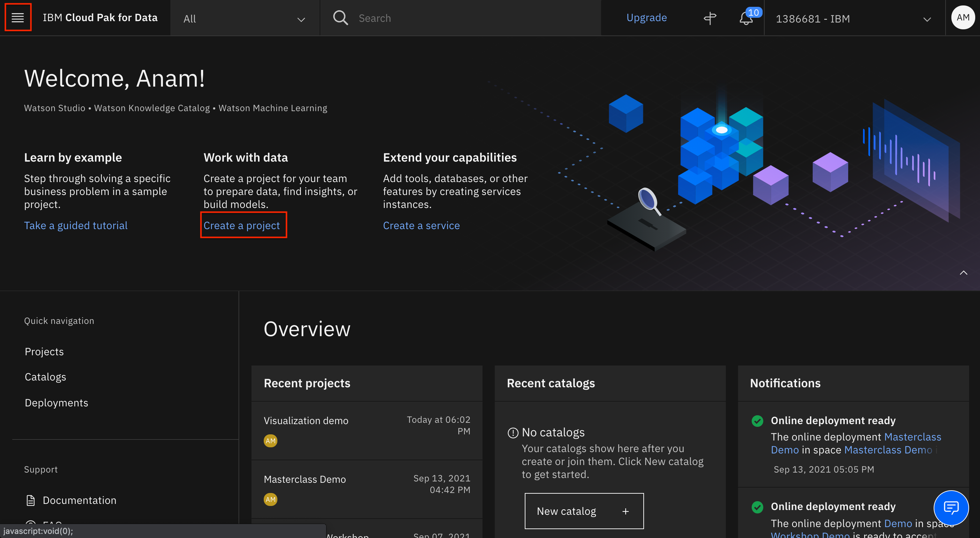Click the Create a project link
Screen dimensions: 980x538
tap(242, 225)
